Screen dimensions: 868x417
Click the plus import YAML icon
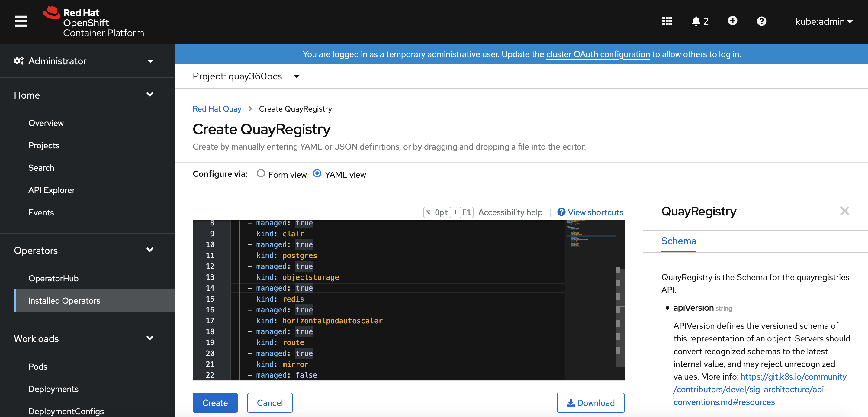(732, 21)
